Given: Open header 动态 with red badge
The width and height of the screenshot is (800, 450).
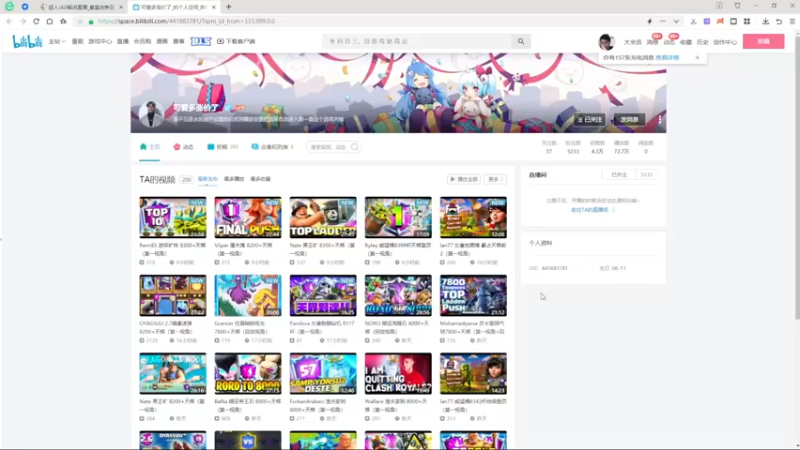Looking at the screenshot, I should (x=669, y=42).
